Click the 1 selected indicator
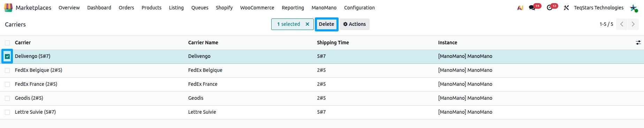Viewport: 644px width, 128px height. (288, 24)
